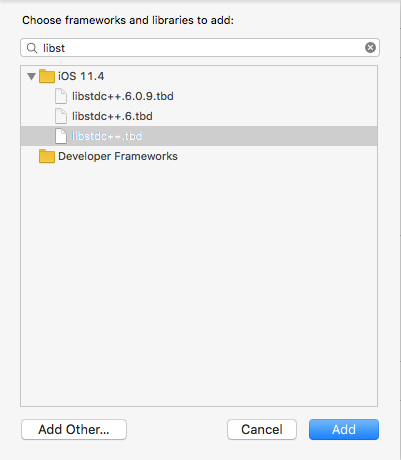This screenshot has width=401, height=460.
Task: Click the libstdc++.6.tbd file icon
Action: tap(61, 116)
